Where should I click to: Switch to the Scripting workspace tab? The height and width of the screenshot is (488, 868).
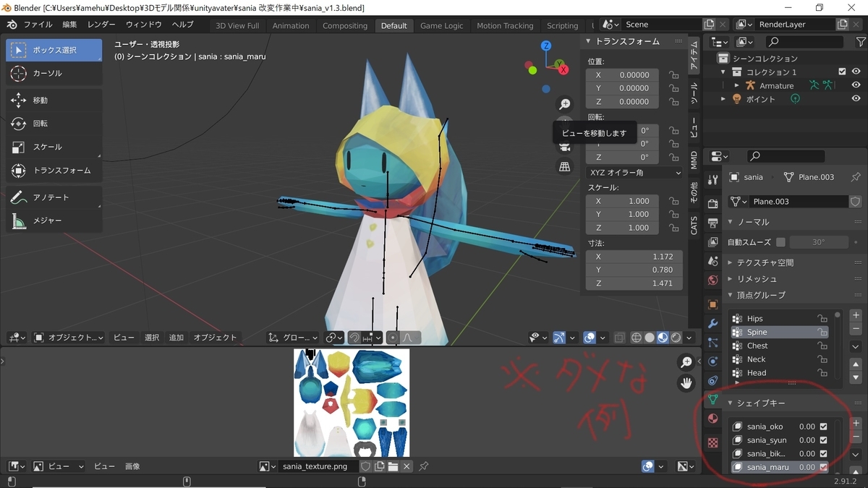click(562, 25)
